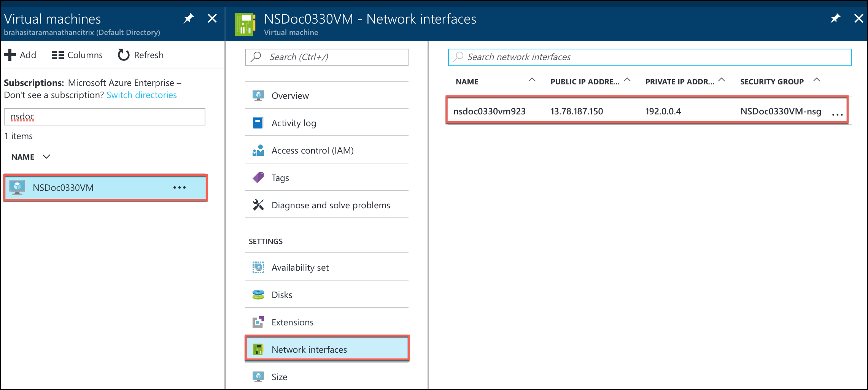Sort network interfaces by the NAME column header
The image size is (868, 390).
point(467,82)
